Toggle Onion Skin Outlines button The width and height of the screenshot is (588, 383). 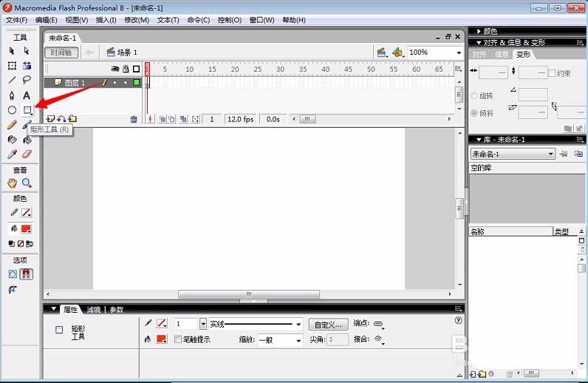(172, 119)
